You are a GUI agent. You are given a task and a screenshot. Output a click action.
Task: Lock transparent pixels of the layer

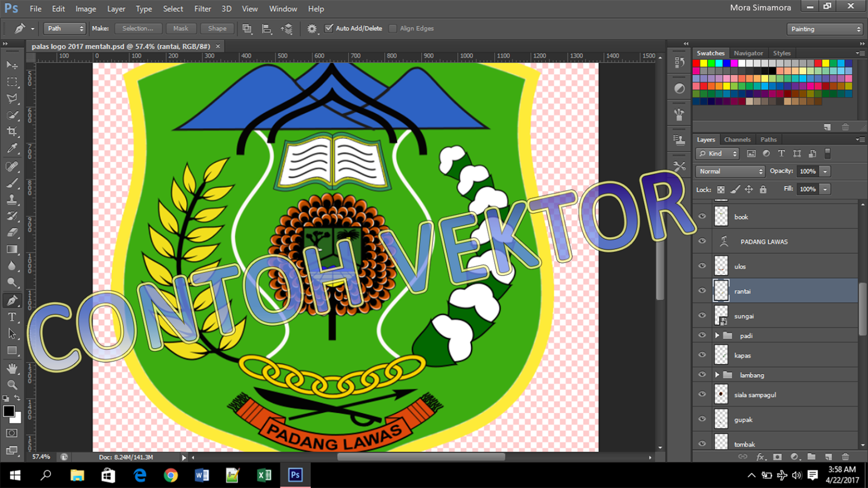tap(721, 189)
